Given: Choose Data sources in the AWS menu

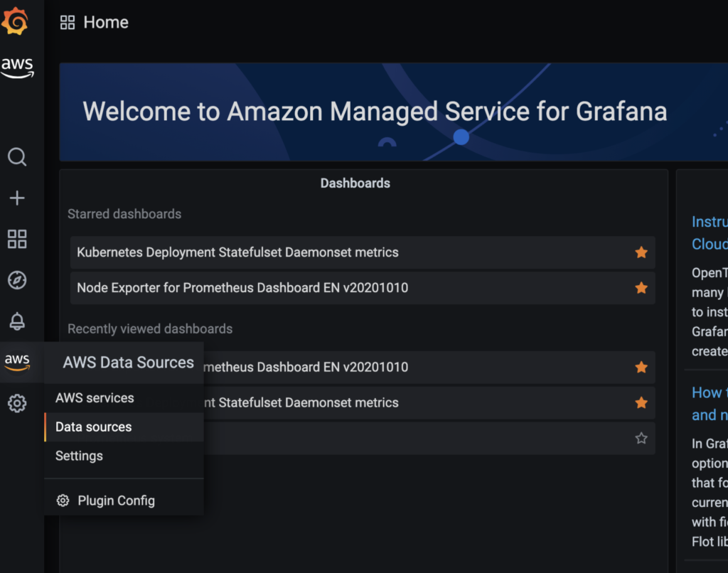Looking at the screenshot, I should 124,427.
